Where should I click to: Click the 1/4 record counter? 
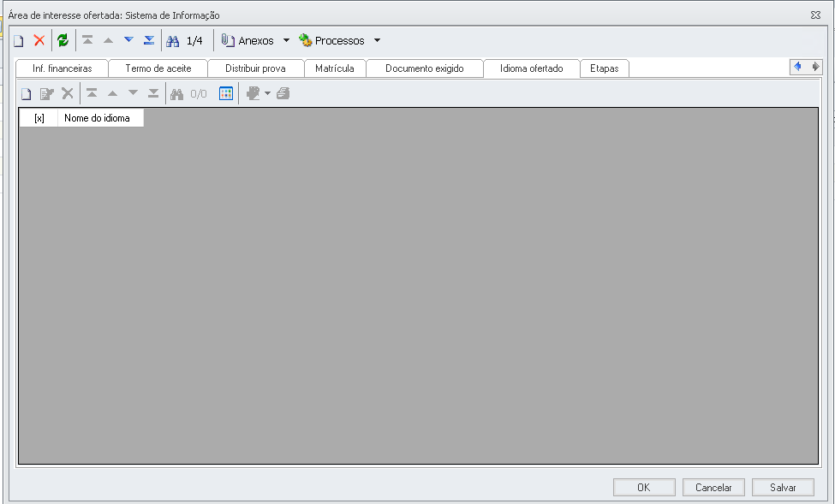[x=194, y=40]
